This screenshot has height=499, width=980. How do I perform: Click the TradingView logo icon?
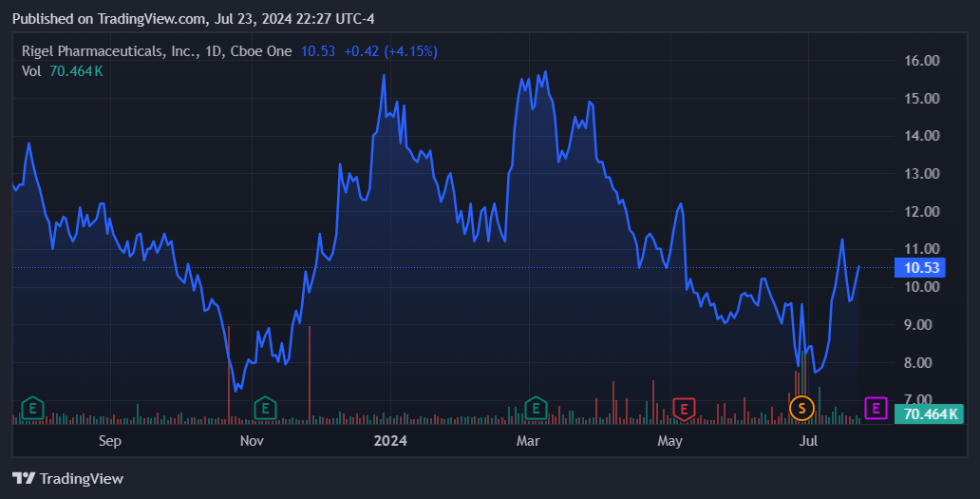tap(24, 478)
